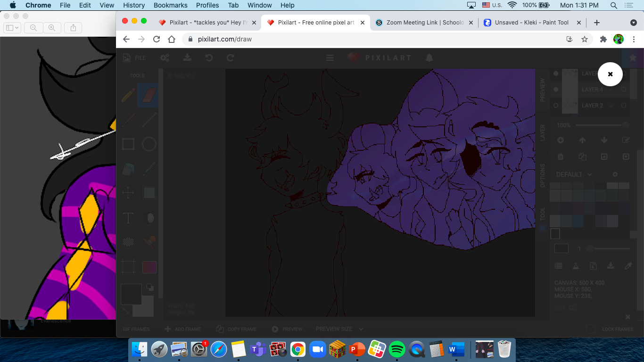
Task: Toggle visibility of Layer 2
Action: pyautogui.click(x=555, y=105)
